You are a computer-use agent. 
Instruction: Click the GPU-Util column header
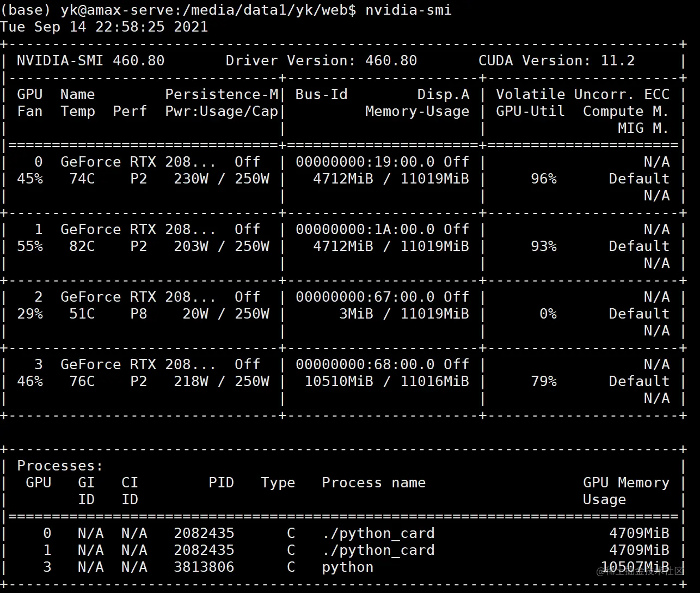(530, 111)
